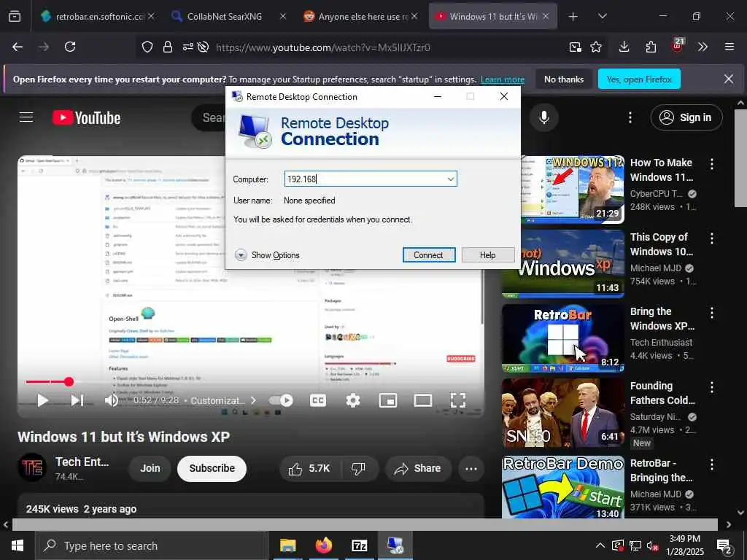Open options for How To Make Windows 11 video
Viewport: 747px width, 560px height.
712,164
